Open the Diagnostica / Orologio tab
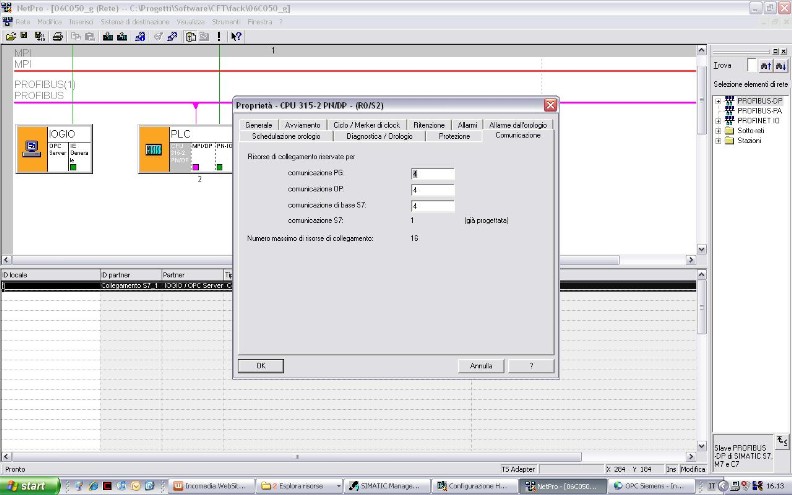The height and width of the screenshot is (495, 792). pyautogui.click(x=379, y=136)
